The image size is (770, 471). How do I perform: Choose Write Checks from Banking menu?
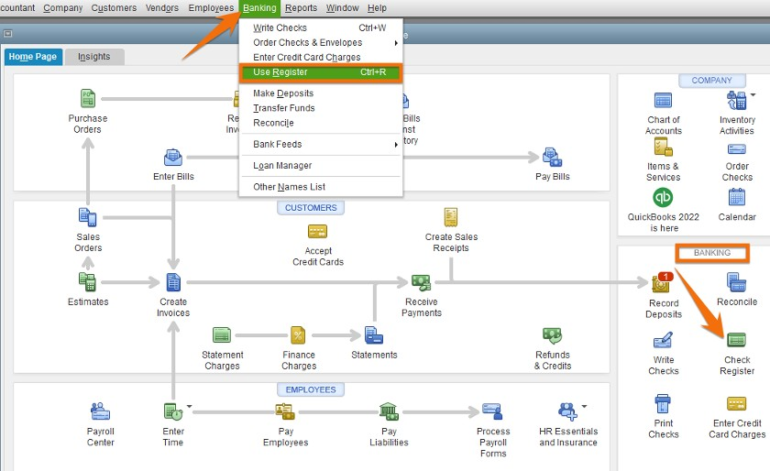(320, 28)
